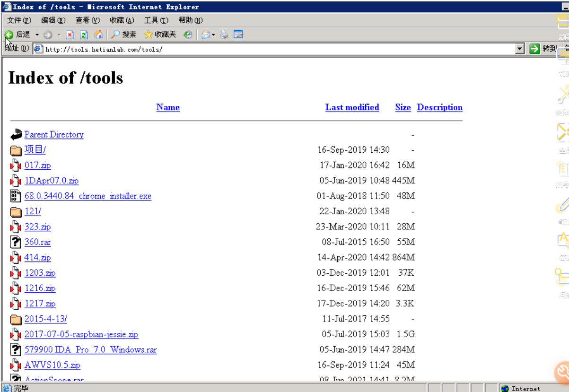Open the 编辑(E) menu
The height and width of the screenshot is (392, 569).
pyautogui.click(x=53, y=20)
